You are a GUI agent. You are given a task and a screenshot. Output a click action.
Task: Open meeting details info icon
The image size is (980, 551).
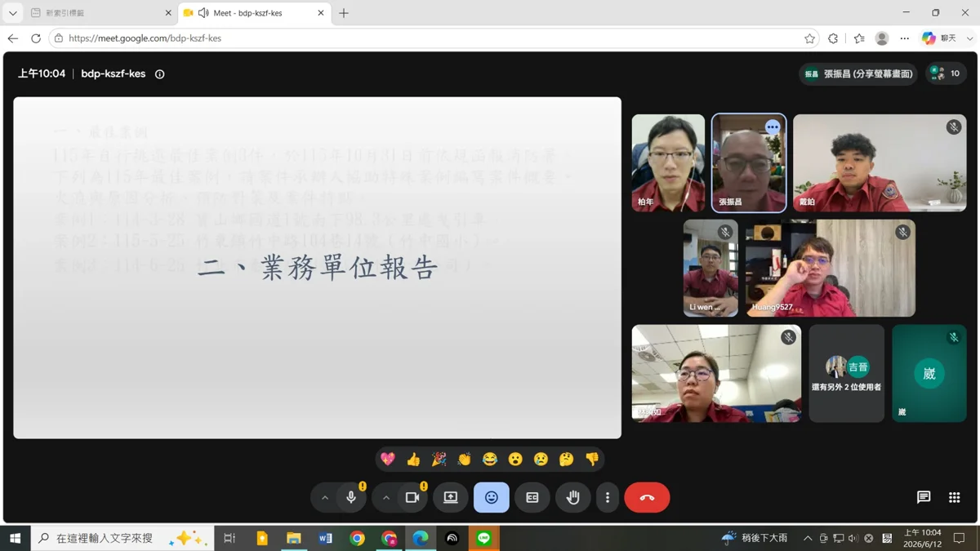(160, 74)
